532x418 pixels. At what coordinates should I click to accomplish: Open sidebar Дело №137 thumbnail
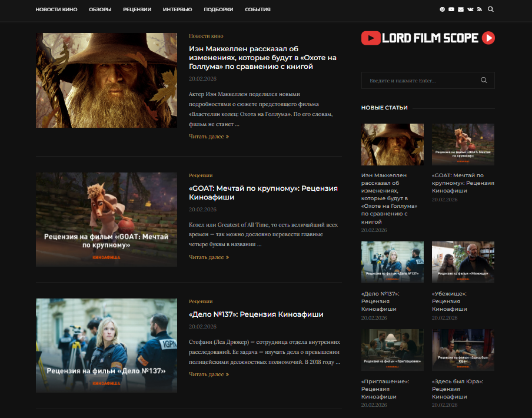pos(393,262)
